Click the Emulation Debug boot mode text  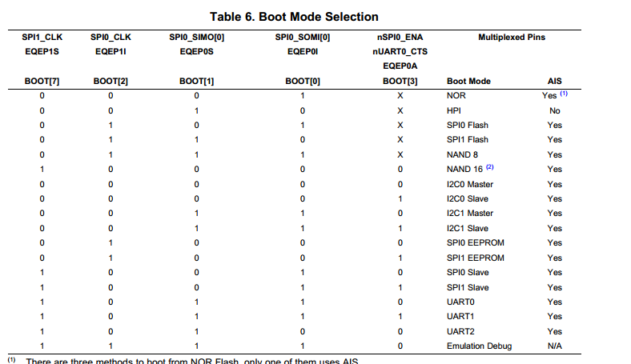(x=479, y=346)
